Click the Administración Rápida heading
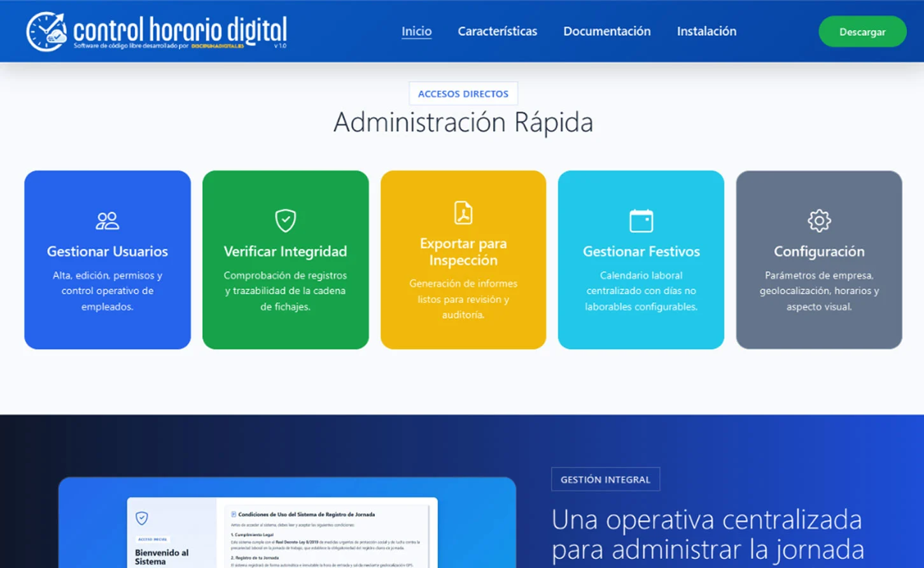 (463, 122)
